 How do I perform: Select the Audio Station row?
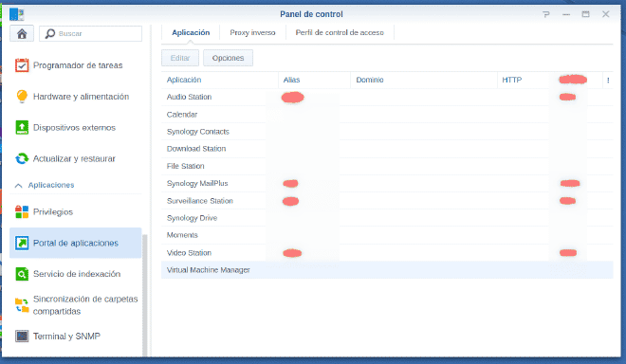tap(387, 97)
